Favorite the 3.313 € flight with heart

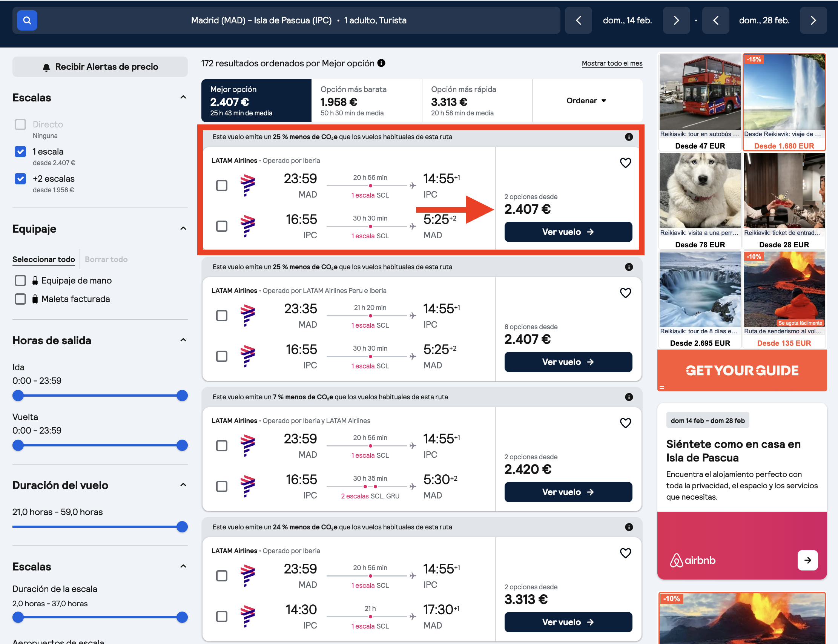625,553
